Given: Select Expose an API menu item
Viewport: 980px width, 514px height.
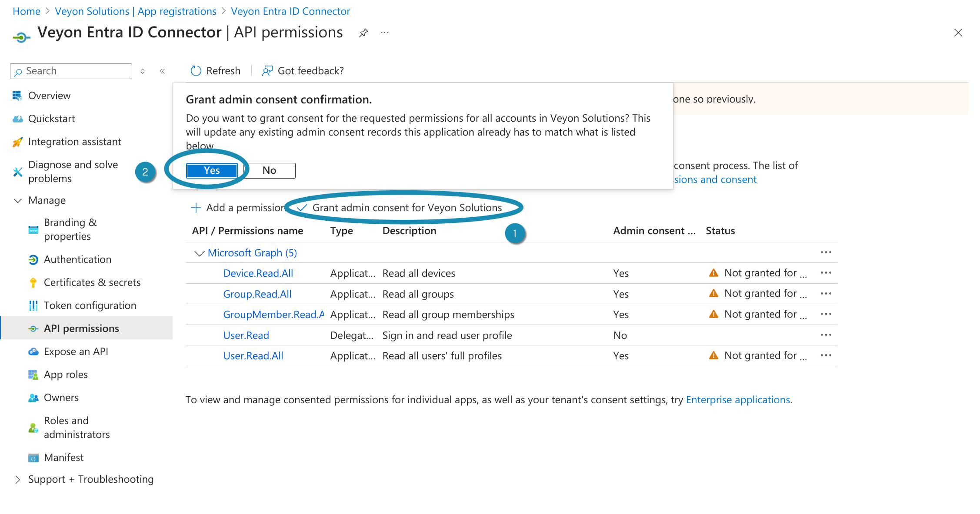Looking at the screenshot, I should pos(76,352).
